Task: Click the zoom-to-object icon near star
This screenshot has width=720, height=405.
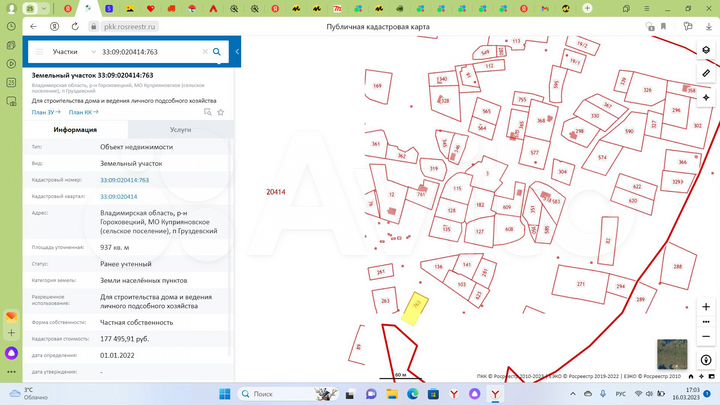Action: click(208, 112)
